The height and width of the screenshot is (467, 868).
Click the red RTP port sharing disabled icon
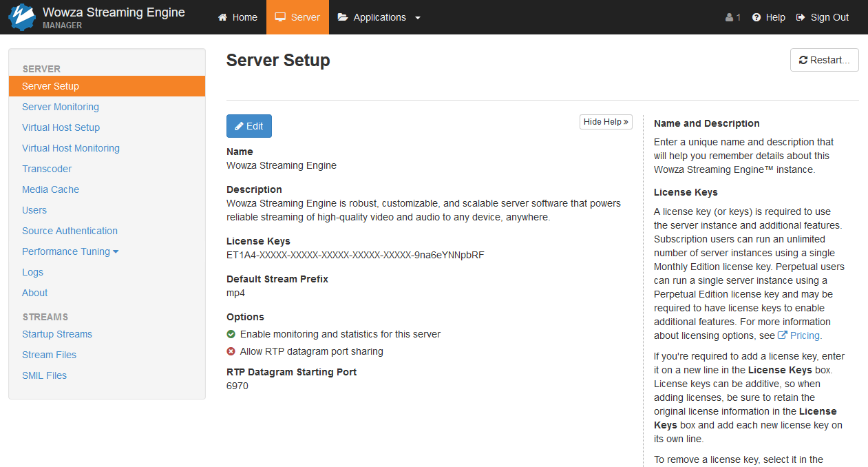click(x=231, y=351)
